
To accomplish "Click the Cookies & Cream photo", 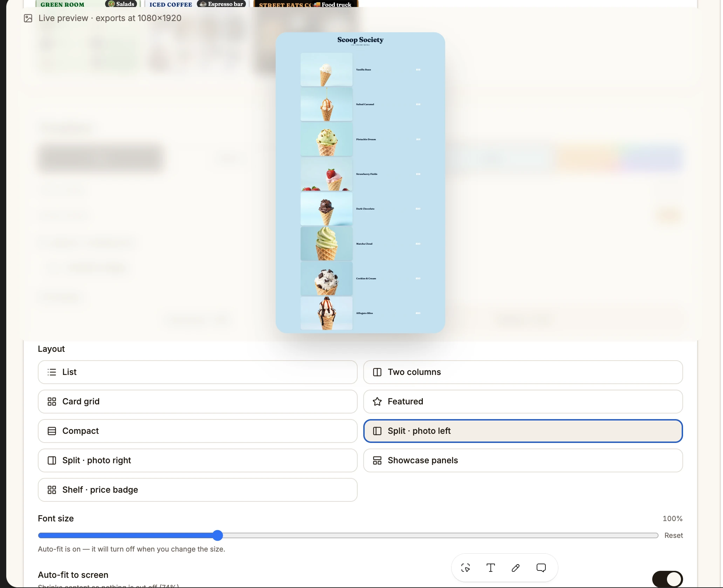I will click(326, 278).
